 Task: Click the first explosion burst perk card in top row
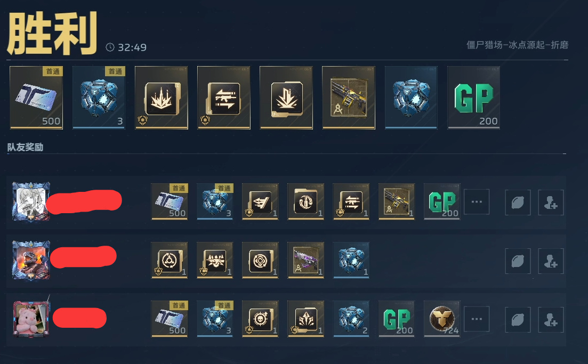161,98
